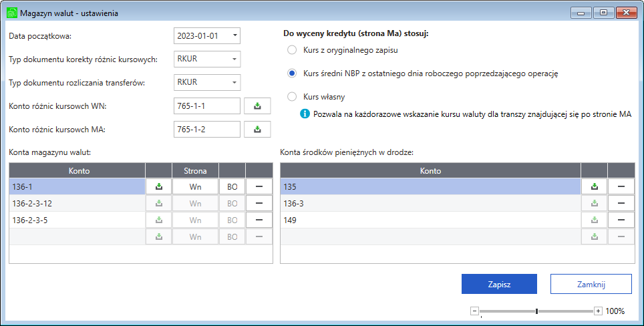Click zoom out minus icon

474,311
